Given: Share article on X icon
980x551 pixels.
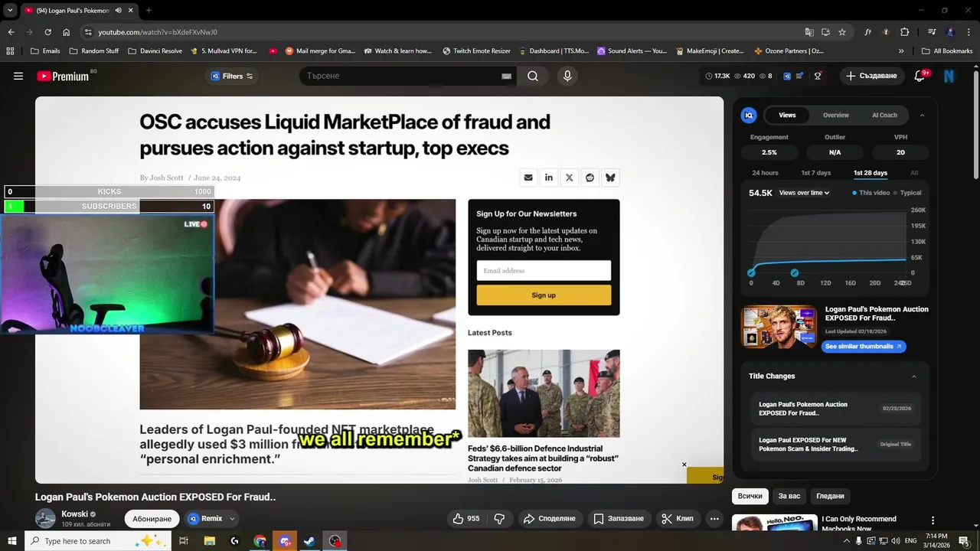Looking at the screenshot, I should (569, 178).
